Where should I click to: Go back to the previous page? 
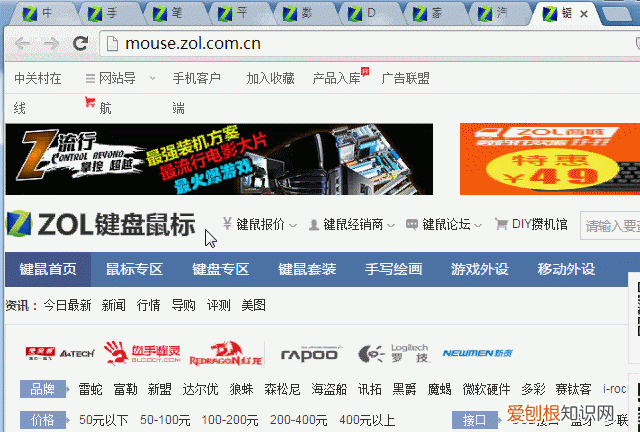(22, 43)
